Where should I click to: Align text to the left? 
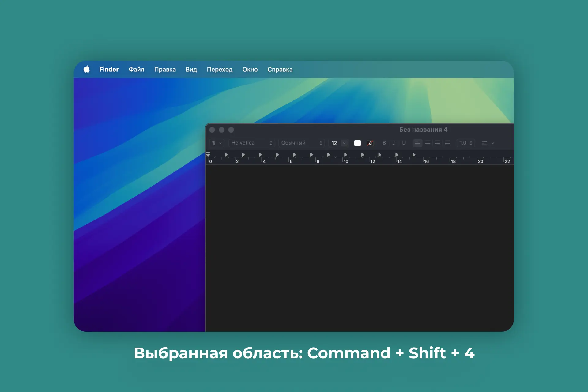click(x=417, y=143)
